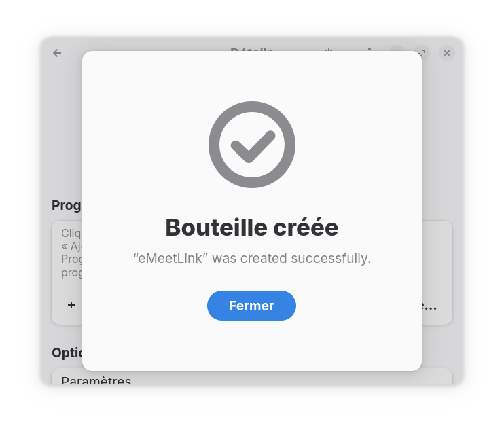Go back using header arrow
Image resolution: width=504 pixels, height=430 pixels.
57,53
